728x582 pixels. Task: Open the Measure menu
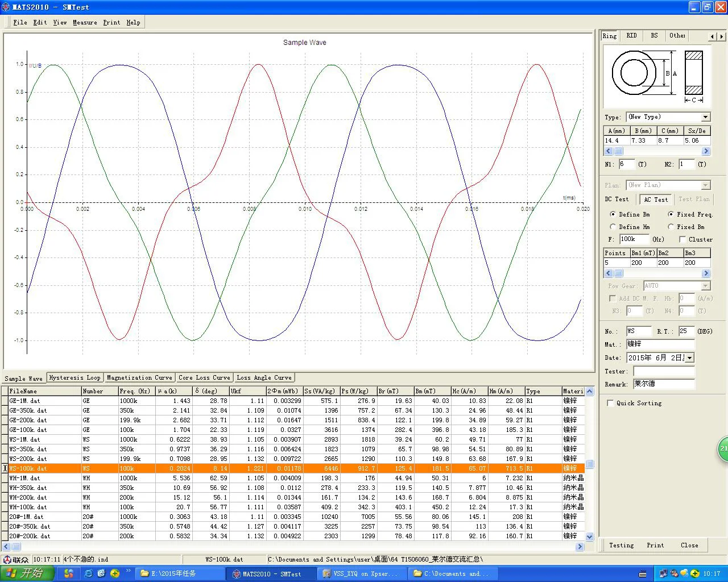click(85, 22)
